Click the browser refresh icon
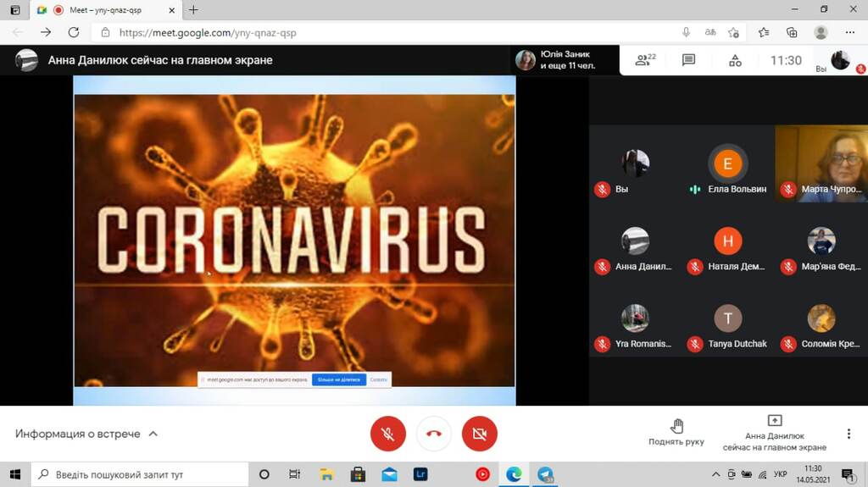The width and height of the screenshot is (868, 487). click(74, 32)
